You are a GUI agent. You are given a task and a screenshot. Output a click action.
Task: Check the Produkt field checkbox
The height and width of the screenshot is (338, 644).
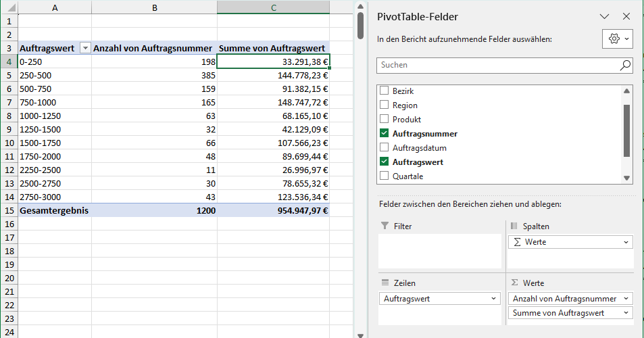tap(385, 120)
